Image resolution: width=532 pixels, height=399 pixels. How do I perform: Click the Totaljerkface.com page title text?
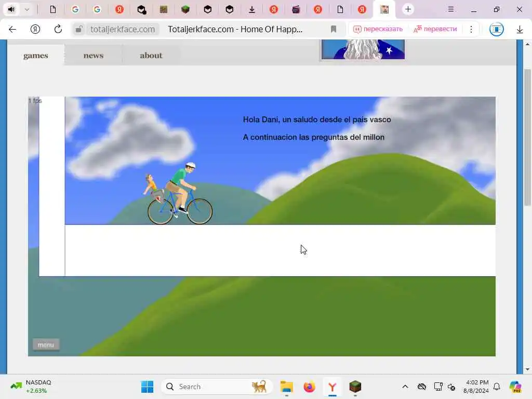coord(235,29)
